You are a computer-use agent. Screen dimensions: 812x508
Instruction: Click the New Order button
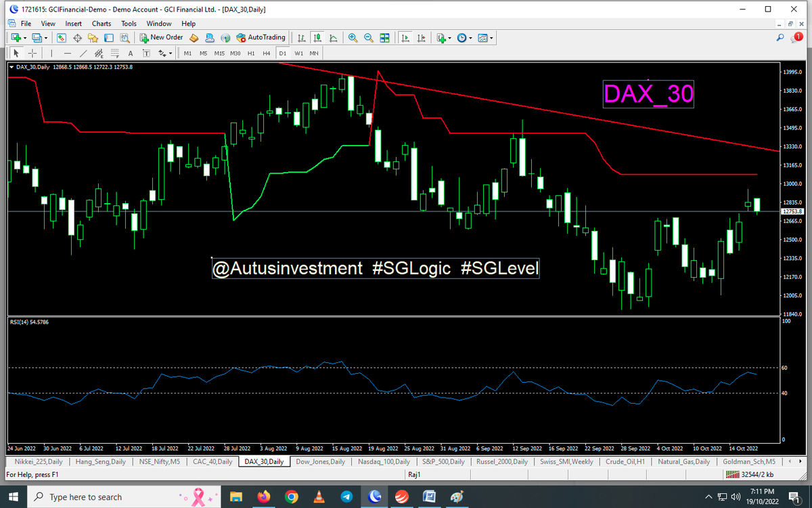pos(161,38)
